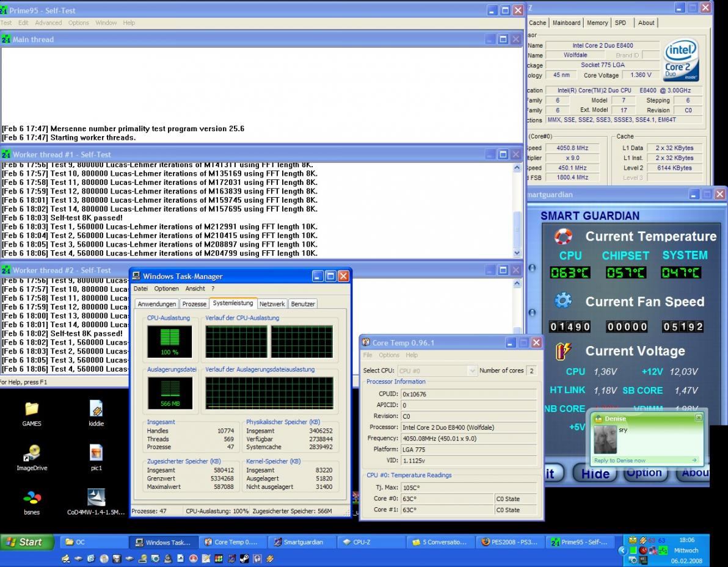728x567 pixels.
Task: Expand hidden system tray icons arrow
Action: [623, 550]
